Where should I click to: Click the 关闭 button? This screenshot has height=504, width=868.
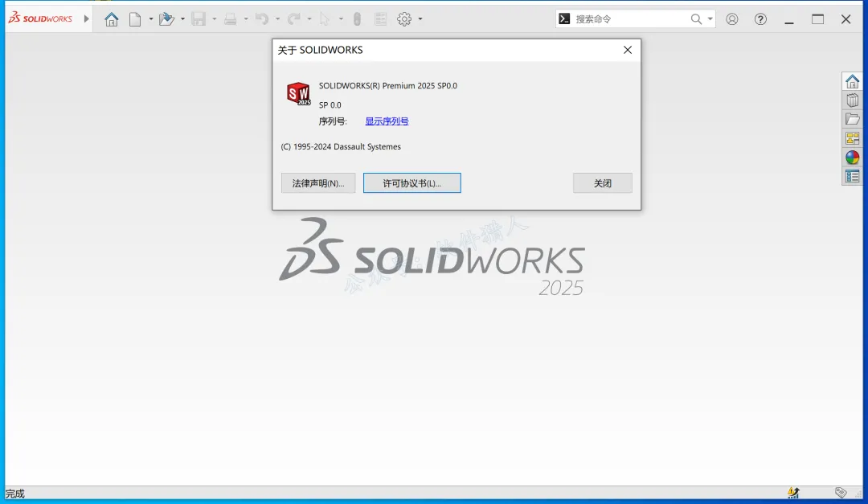(602, 183)
